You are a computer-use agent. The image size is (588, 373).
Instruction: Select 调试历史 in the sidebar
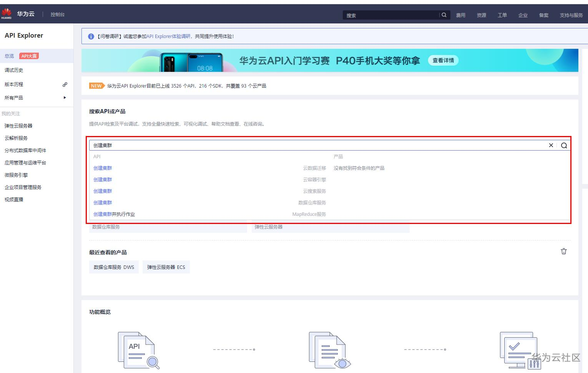tap(14, 70)
